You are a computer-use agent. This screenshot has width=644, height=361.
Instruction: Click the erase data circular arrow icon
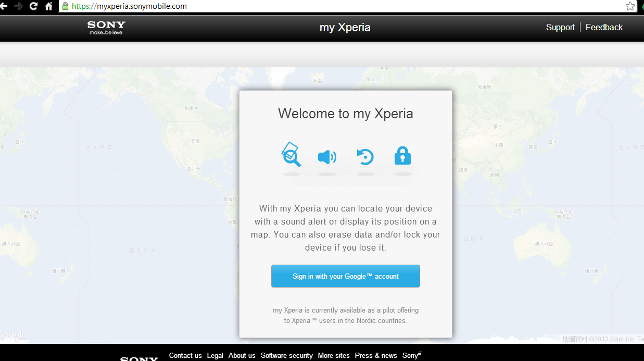coord(365,156)
